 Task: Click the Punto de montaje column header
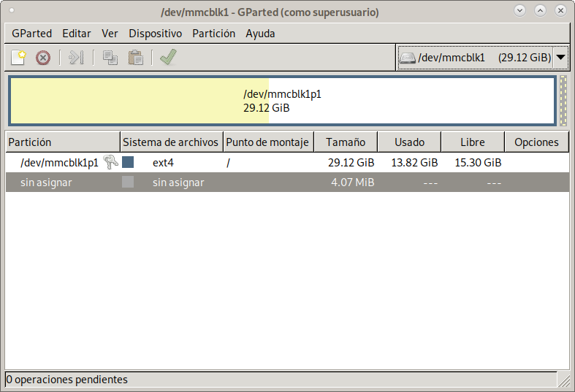[x=268, y=142]
